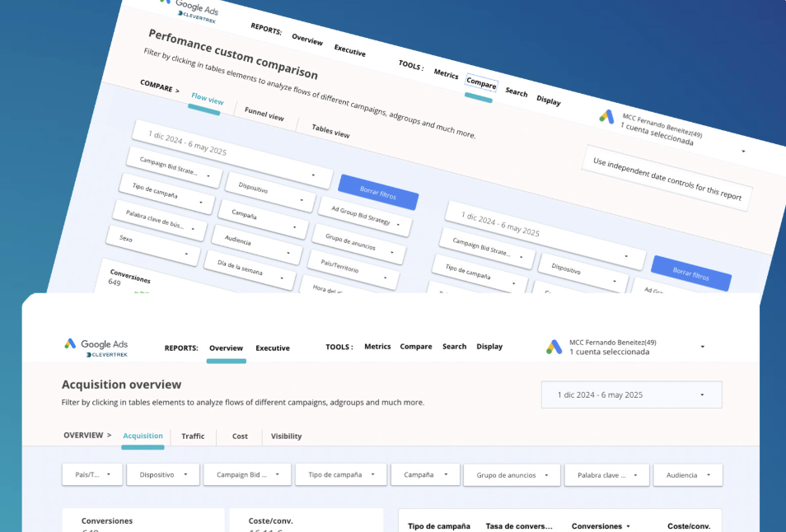Image resolution: width=786 pixels, height=532 pixels.
Task: Open Metrics tool in the comparison window
Action: point(446,74)
